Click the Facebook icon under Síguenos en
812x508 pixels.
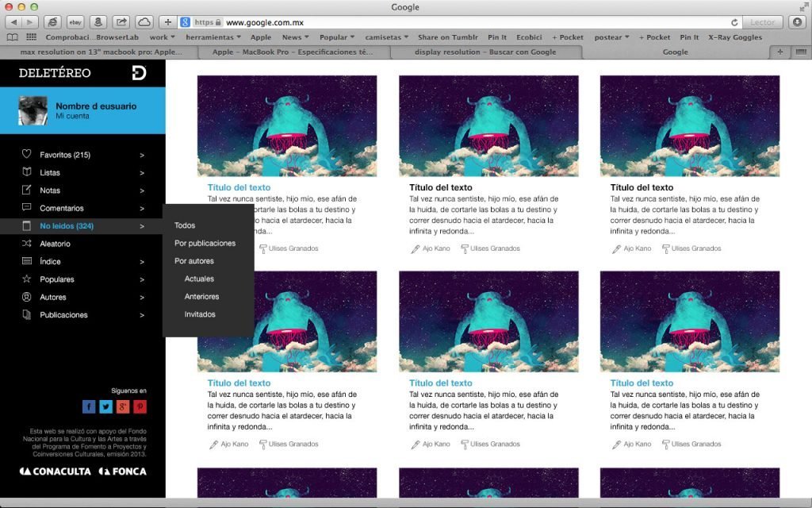[x=89, y=407]
